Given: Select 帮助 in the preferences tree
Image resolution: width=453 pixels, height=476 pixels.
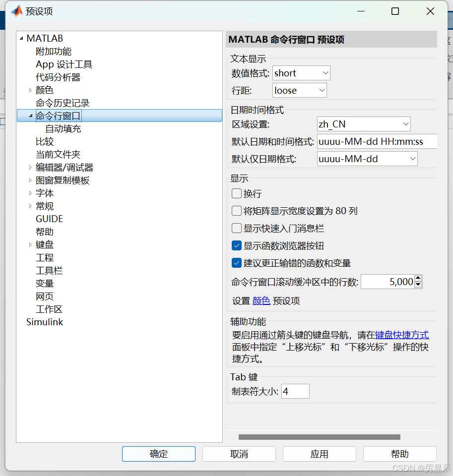Looking at the screenshot, I should coord(45,232).
